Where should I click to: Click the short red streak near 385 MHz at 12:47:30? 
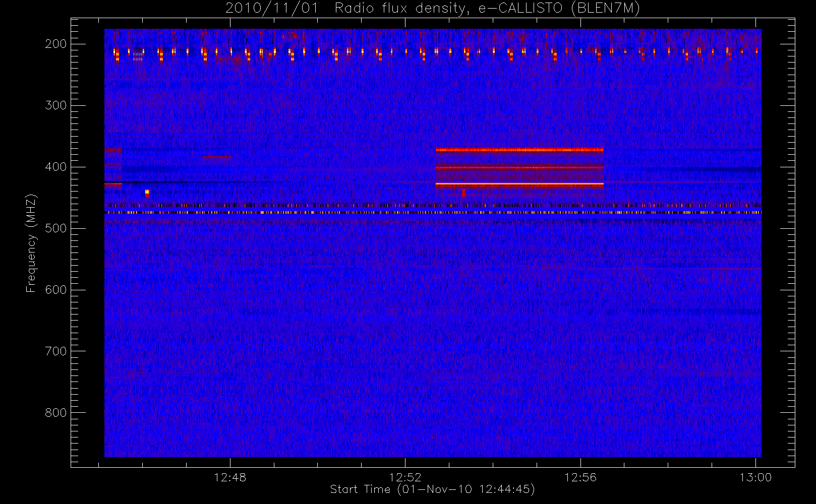click(218, 157)
